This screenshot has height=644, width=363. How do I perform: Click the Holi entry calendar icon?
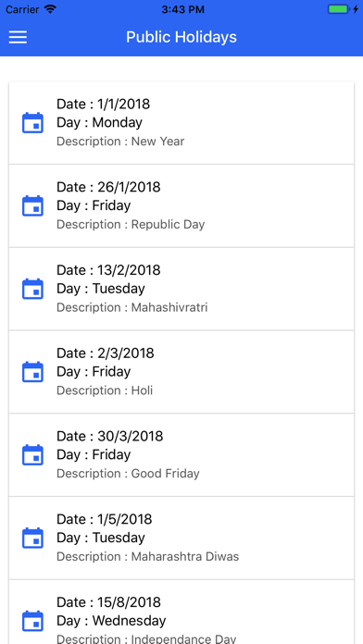click(x=32, y=371)
